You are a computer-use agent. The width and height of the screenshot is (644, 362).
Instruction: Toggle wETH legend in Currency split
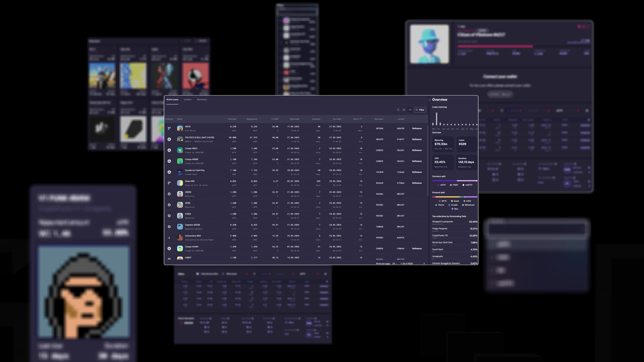[x=441, y=185]
